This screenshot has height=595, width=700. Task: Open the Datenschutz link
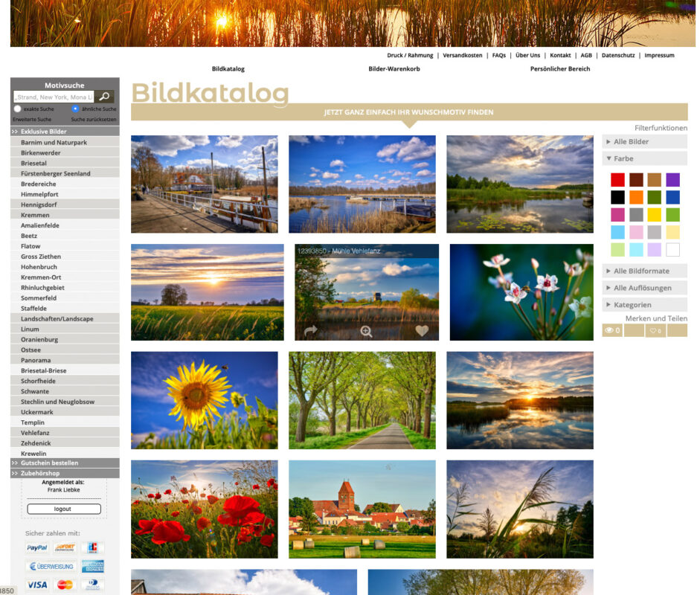tap(618, 55)
